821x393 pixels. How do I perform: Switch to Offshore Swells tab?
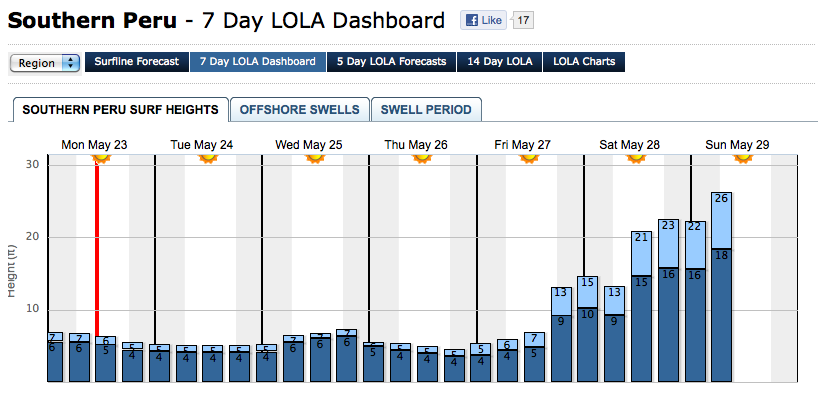(x=300, y=110)
